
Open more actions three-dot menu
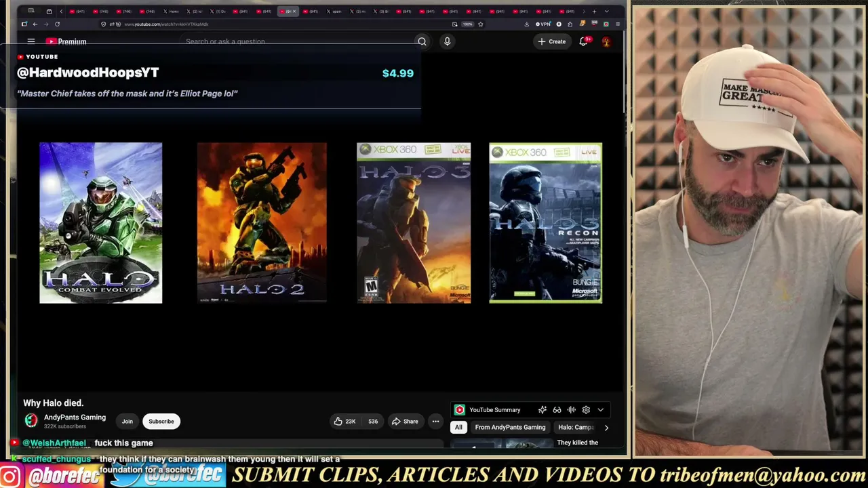point(435,422)
